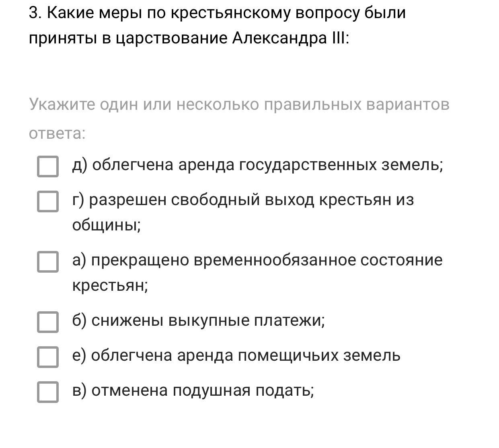
Task: Click the label 'прекращено временнообязанное состояние'
Action: [x=267, y=260]
